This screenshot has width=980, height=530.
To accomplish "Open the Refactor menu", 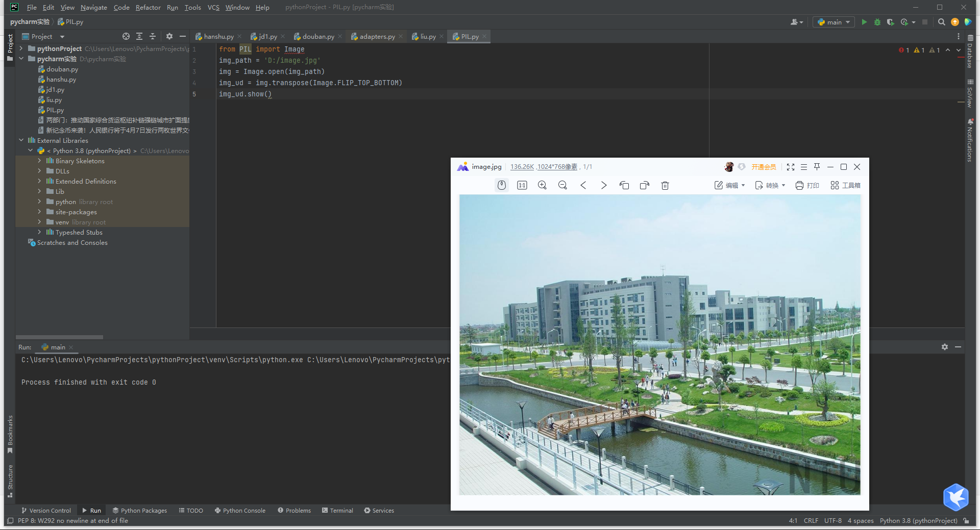I will [148, 7].
